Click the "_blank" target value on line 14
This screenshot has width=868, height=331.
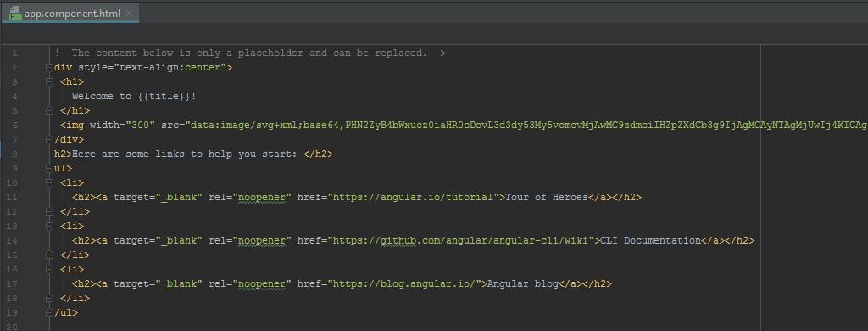[179, 241]
